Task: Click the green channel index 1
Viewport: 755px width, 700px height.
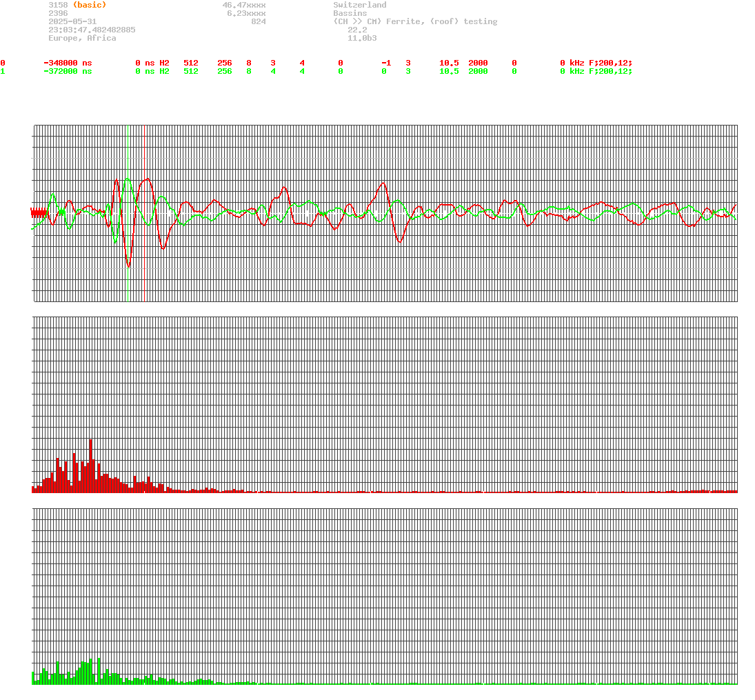Action: click(x=3, y=71)
